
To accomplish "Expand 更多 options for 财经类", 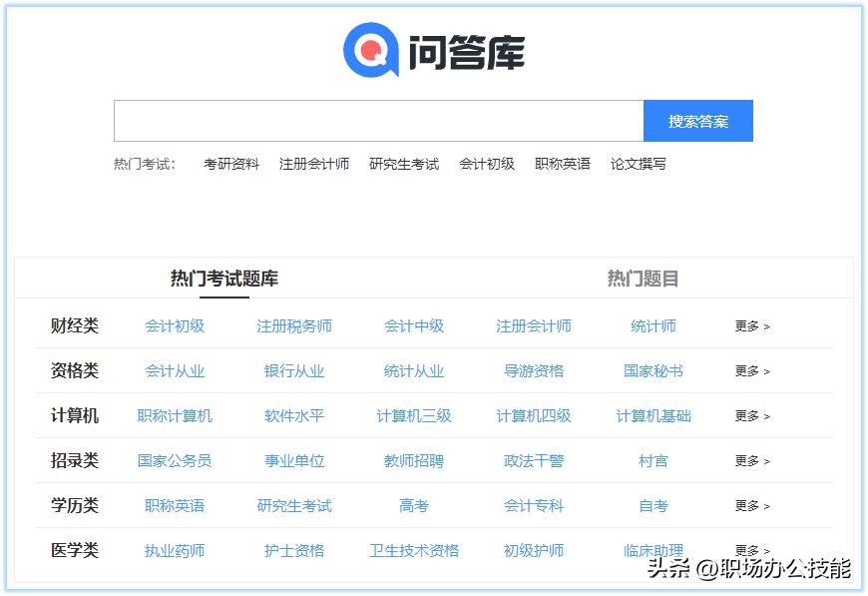I will point(748,325).
